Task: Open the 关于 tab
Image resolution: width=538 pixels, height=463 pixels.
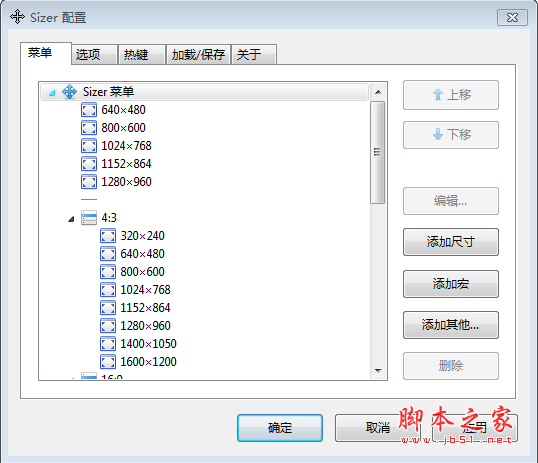Action: tap(254, 55)
